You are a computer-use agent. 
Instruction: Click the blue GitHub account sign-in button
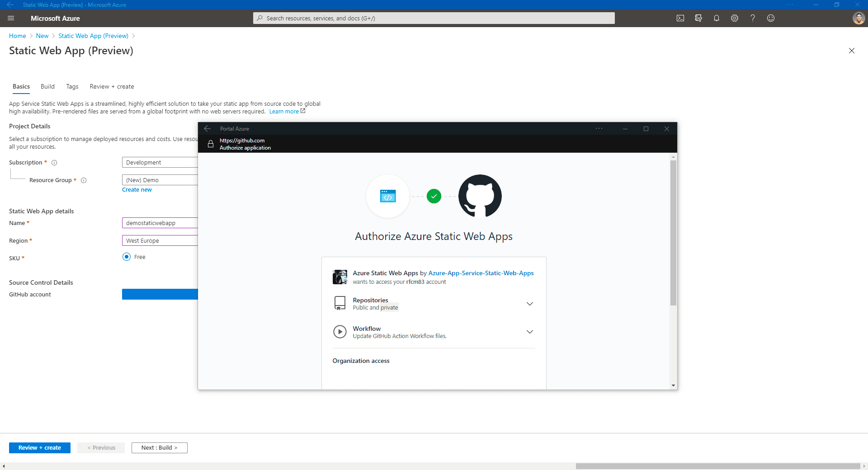[160, 294]
